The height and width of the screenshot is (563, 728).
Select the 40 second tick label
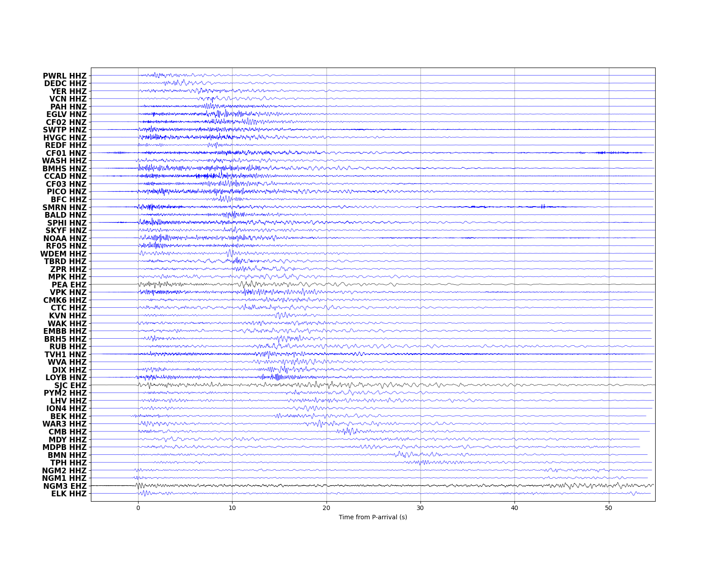514,508
